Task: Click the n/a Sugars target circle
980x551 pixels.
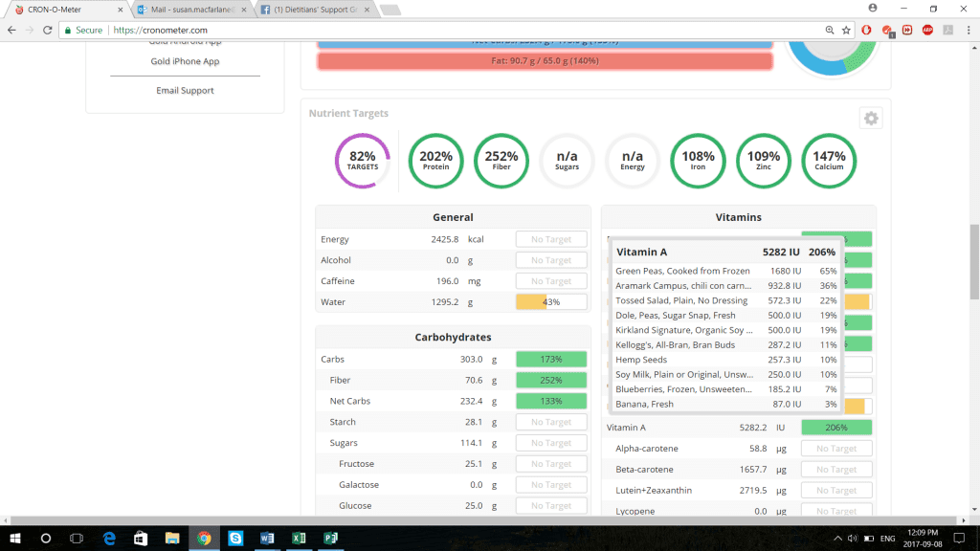Action: pos(567,161)
